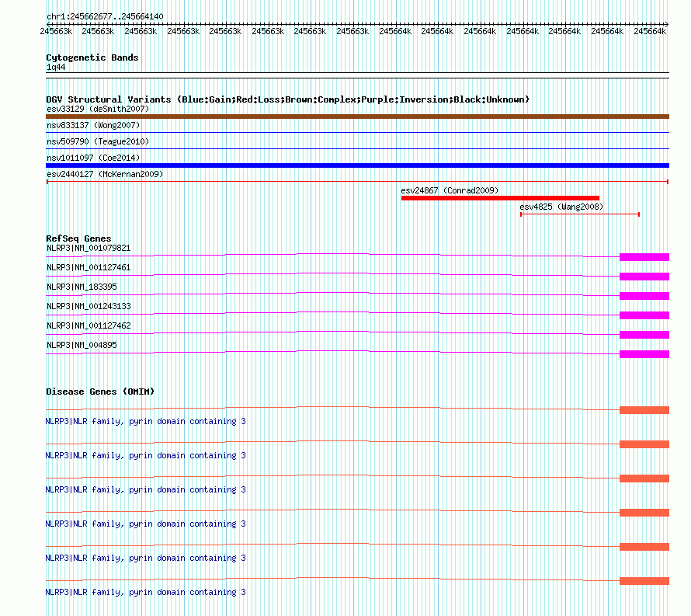
Task: Select the thick red esv24867 loss bar
Action: (500, 198)
